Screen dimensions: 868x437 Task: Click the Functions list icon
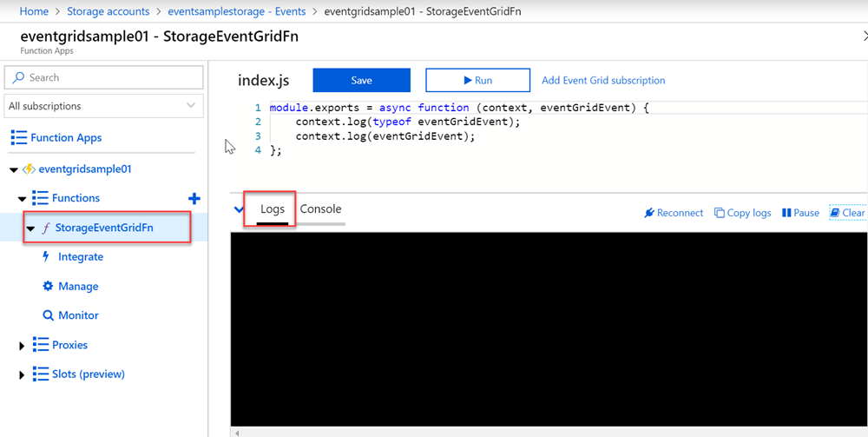(x=41, y=198)
